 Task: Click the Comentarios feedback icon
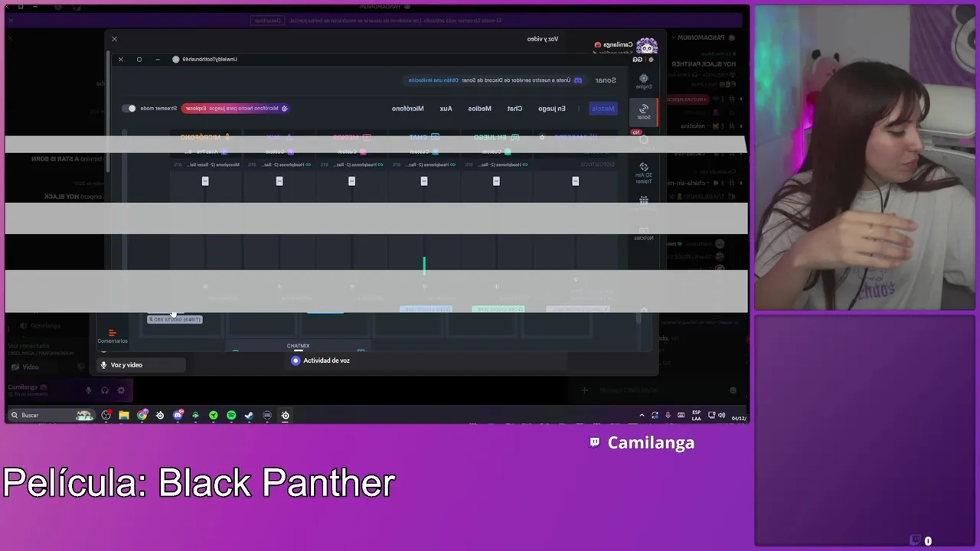(112, 336)
